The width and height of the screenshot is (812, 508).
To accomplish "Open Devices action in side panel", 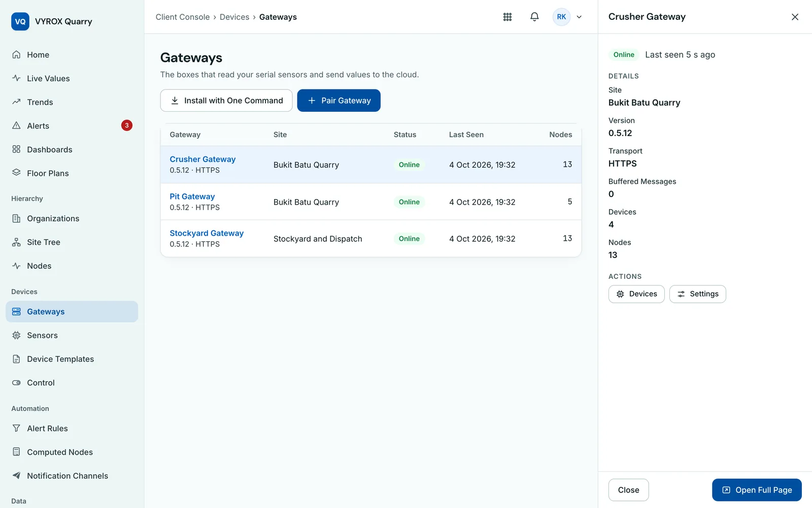I will coord(636,294).
